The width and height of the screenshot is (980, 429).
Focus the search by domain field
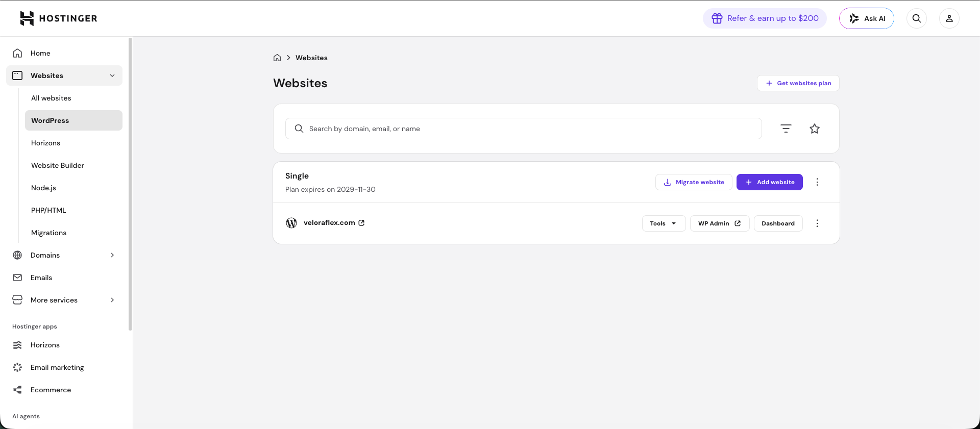[523, 129]
